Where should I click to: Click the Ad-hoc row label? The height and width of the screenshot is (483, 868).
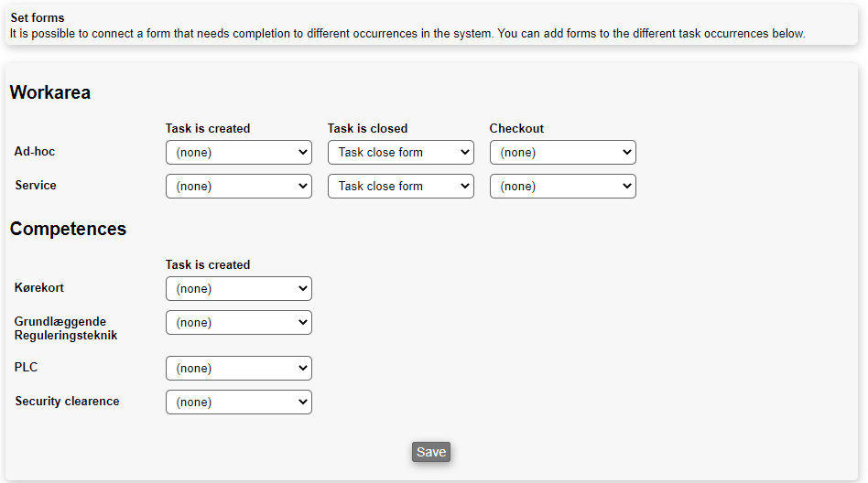coord(35,152)
